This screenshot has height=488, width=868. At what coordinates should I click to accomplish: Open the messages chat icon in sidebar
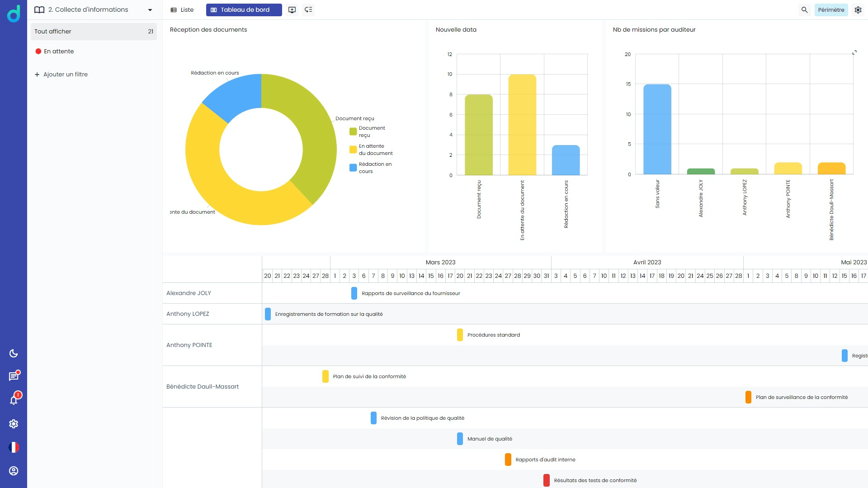[13, 376]
